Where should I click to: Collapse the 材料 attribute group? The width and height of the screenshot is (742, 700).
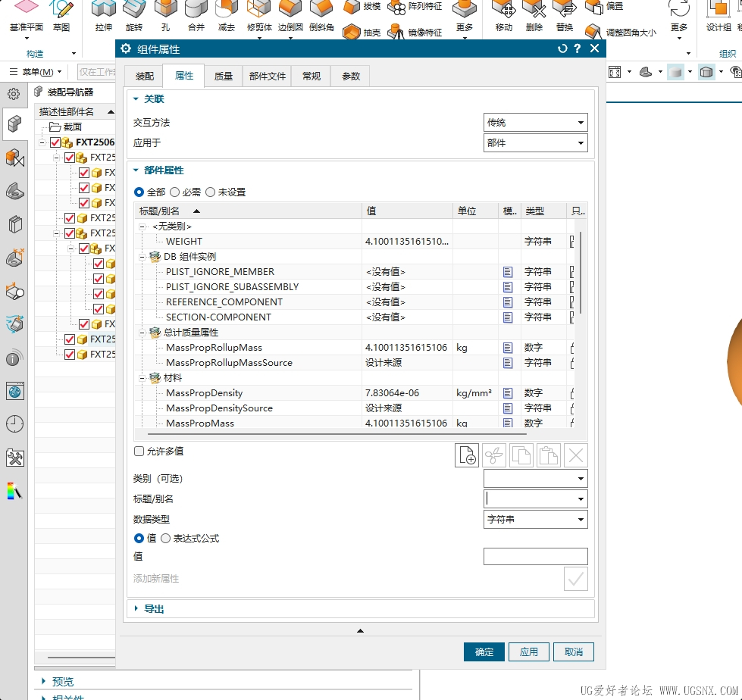click(x=142, y=378)
